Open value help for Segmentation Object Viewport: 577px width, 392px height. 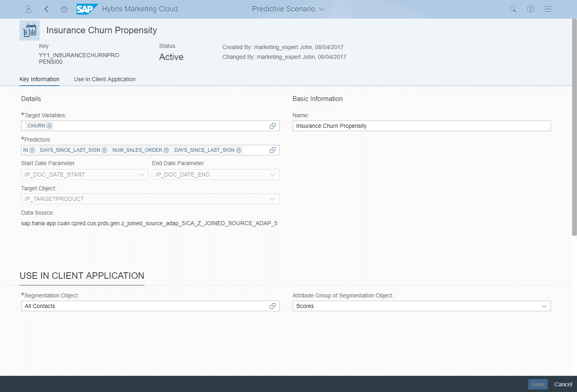point(272,306)
